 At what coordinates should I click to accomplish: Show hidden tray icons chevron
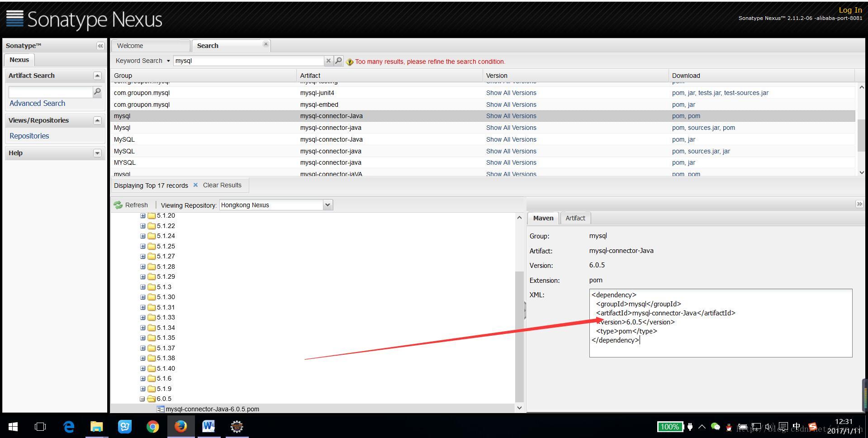pos(702,427)
